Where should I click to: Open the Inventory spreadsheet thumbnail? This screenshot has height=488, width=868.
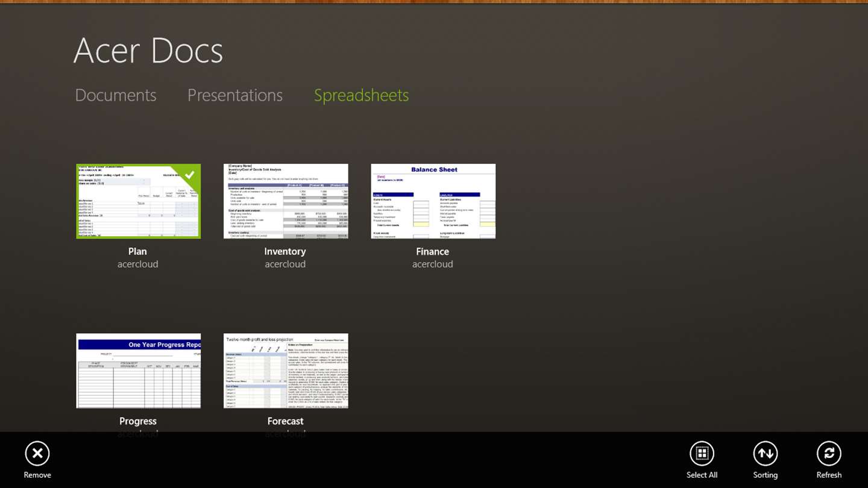(x=286, y=201)
